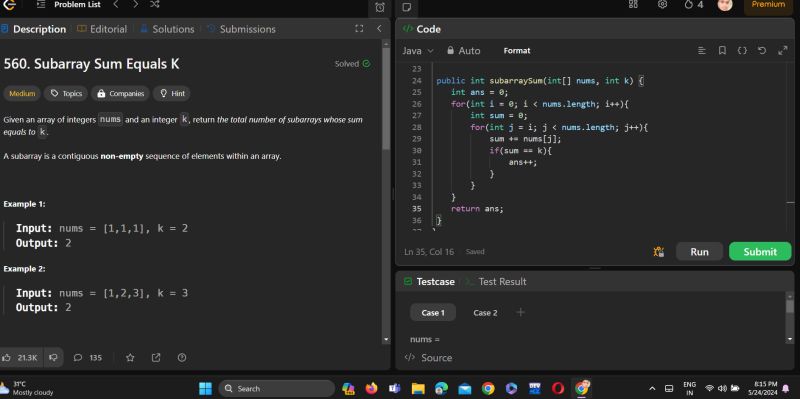Expand the Topics tag
This screenshot has height=399, width=800.
[x=66, y=93]
